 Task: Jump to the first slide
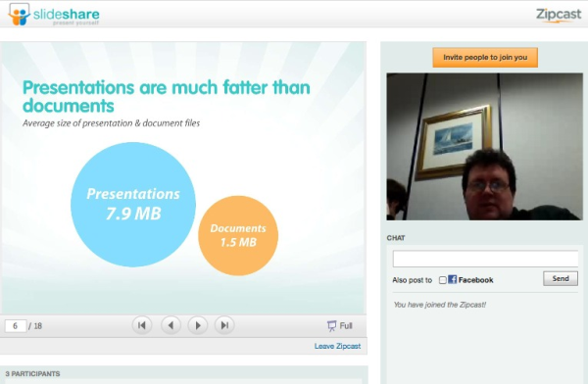point(142,325)
